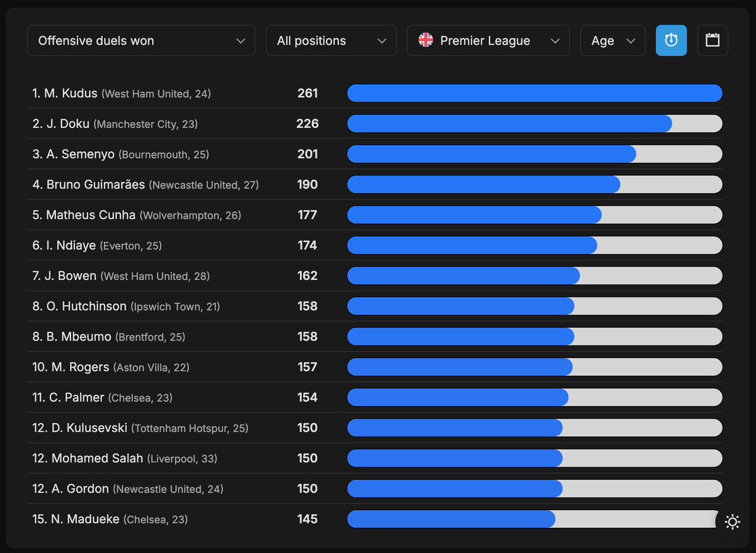Click (Wolverhampton, 26) club label
The image size is (756, 553).
tap(190, 215)
